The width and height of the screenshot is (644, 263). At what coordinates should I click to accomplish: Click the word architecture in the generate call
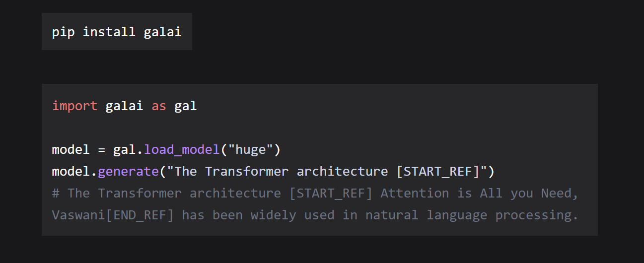point(342,171)
